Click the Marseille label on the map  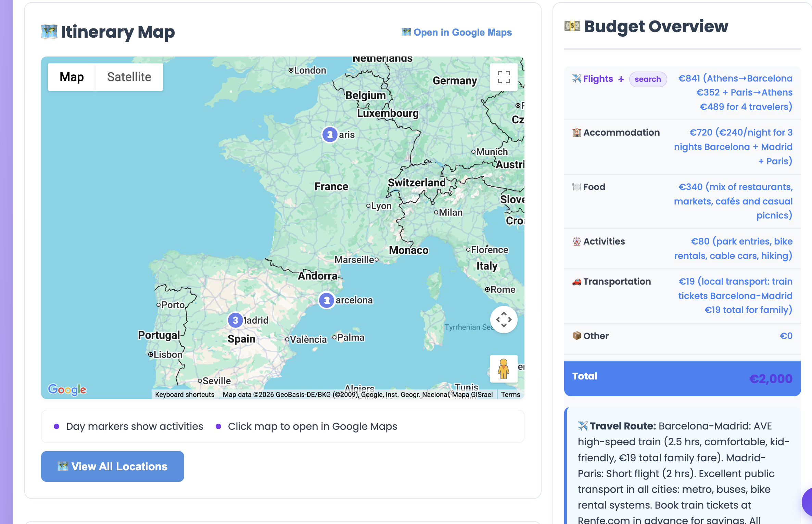354,260
